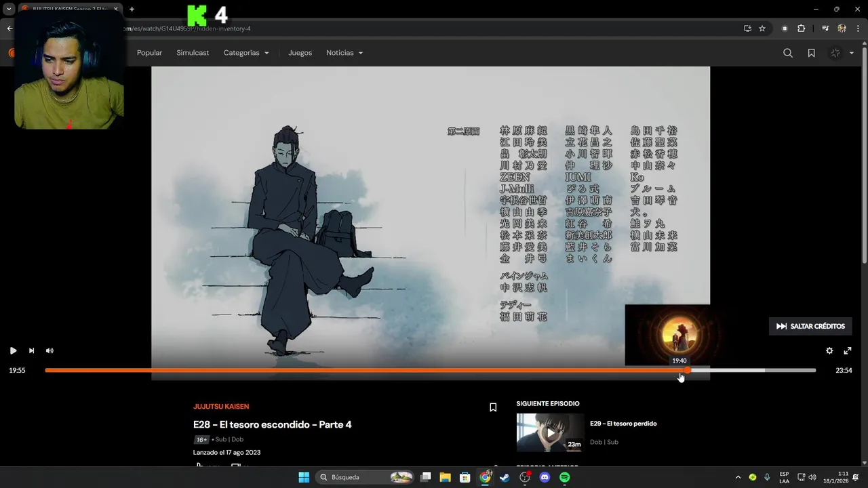Open next episode E29 thumbnail
The height and width of the screenshot is (488, 868).
[550, 432]
